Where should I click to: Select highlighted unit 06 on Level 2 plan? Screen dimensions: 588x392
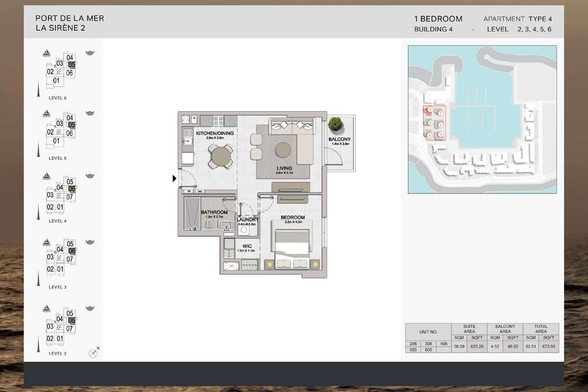point(72,320)
